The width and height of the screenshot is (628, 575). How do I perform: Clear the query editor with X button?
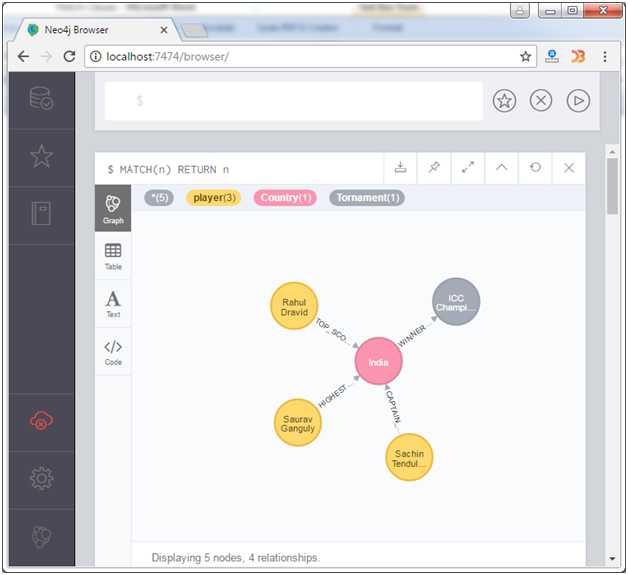click(541, 101)
